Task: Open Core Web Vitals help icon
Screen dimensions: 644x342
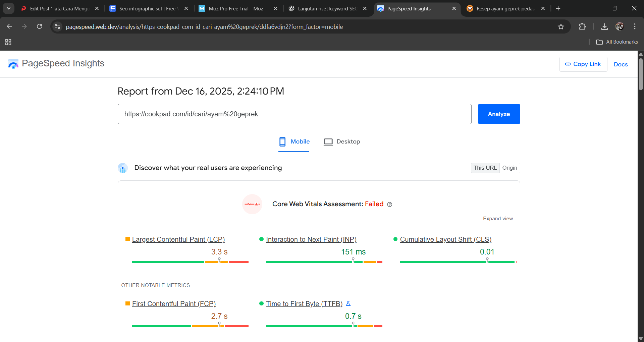Action: coord(389,205)
